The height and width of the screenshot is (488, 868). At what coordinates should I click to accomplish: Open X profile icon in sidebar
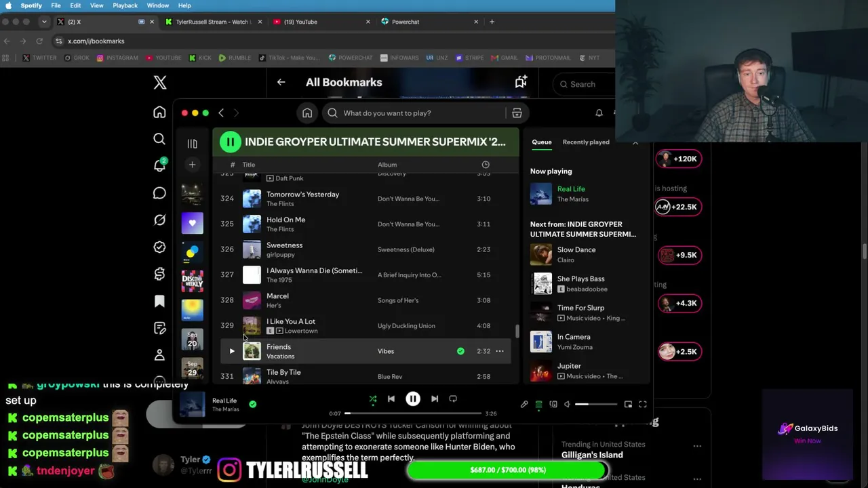159,355
